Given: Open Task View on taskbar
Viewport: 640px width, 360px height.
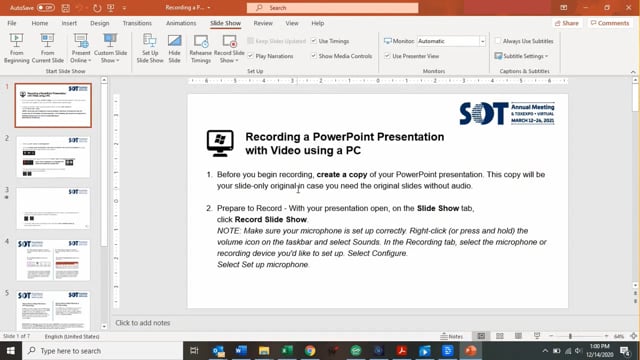Looking at the screenshot, I should [194, 351].
